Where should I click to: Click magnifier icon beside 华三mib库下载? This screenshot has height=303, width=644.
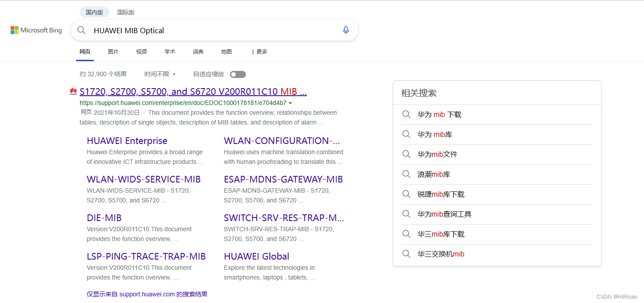click(x=406, y=234)
